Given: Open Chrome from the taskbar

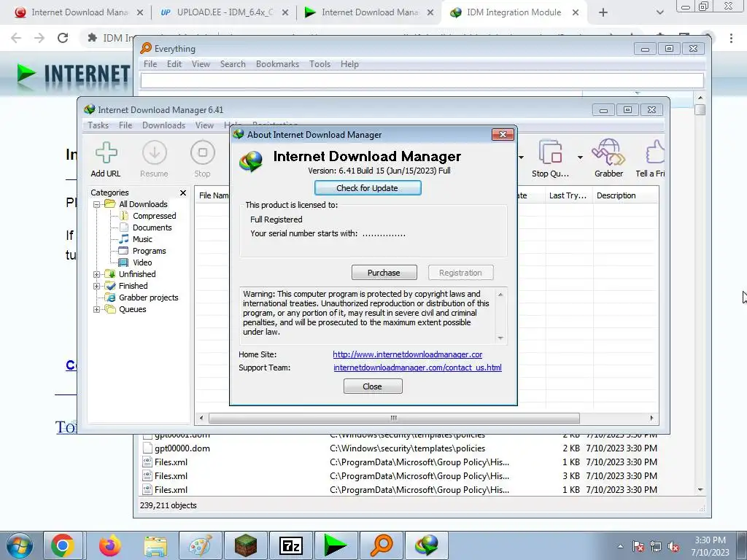Looking at the screenshot, I should click(63, 545).
